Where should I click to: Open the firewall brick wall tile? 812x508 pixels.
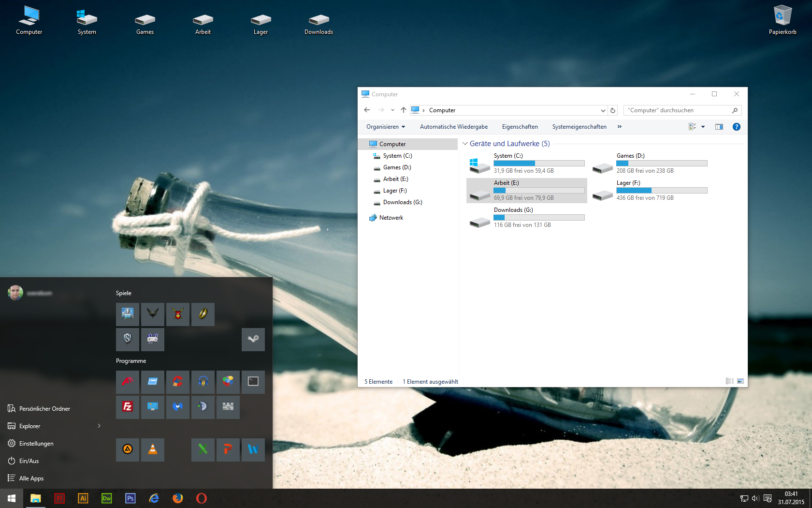click(228, 407)
